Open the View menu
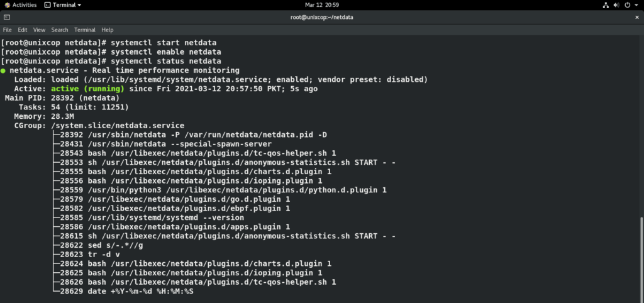The height and width of the screenshot is (303, 644). (39, 30)
